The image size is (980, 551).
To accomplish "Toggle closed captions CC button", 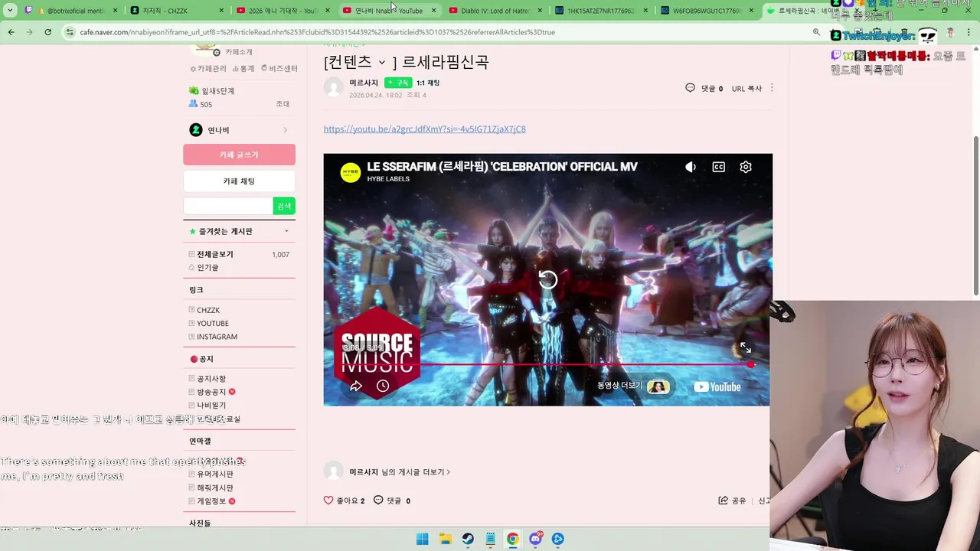I will pos(718,167).
